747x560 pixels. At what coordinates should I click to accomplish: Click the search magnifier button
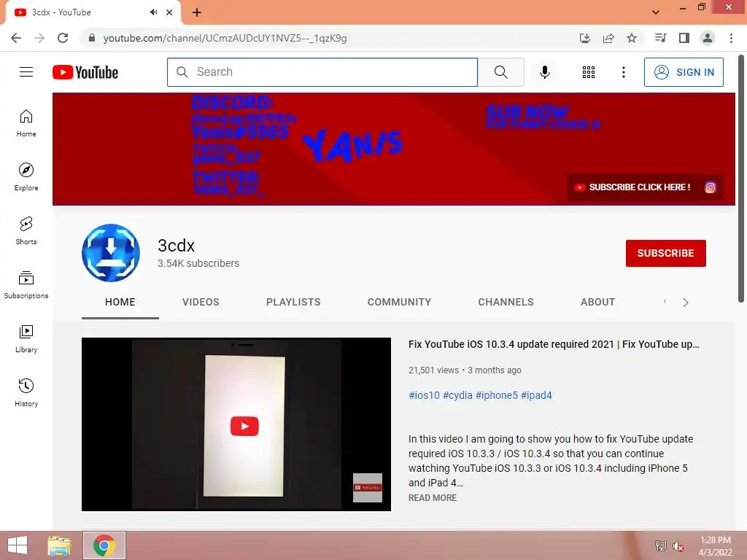pos(500,72)
